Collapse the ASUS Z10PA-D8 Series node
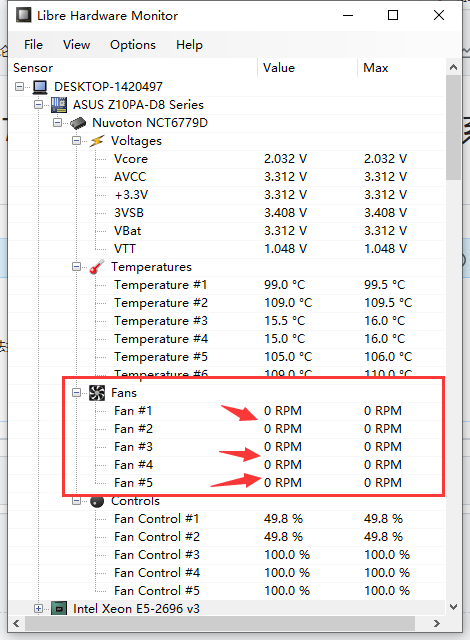 click(x=38, y=105)
